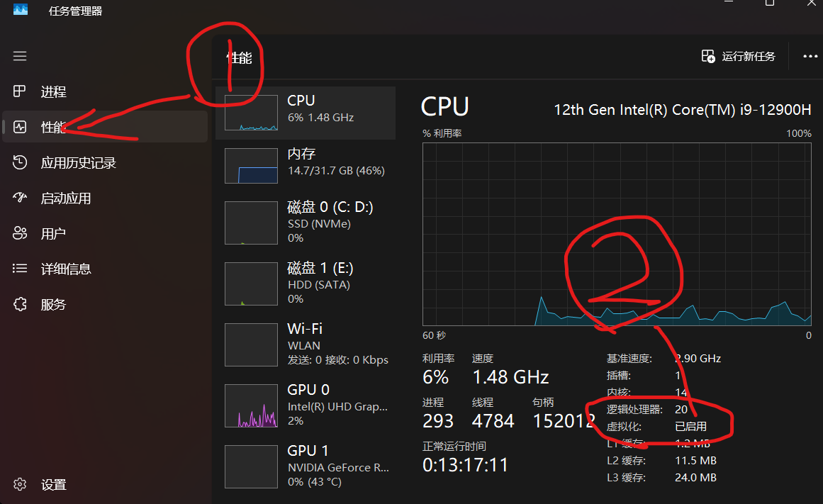Click the Intel(R) UHD Graphics name text
Viewport: 823px width, 504px height.
click(337, 406)
